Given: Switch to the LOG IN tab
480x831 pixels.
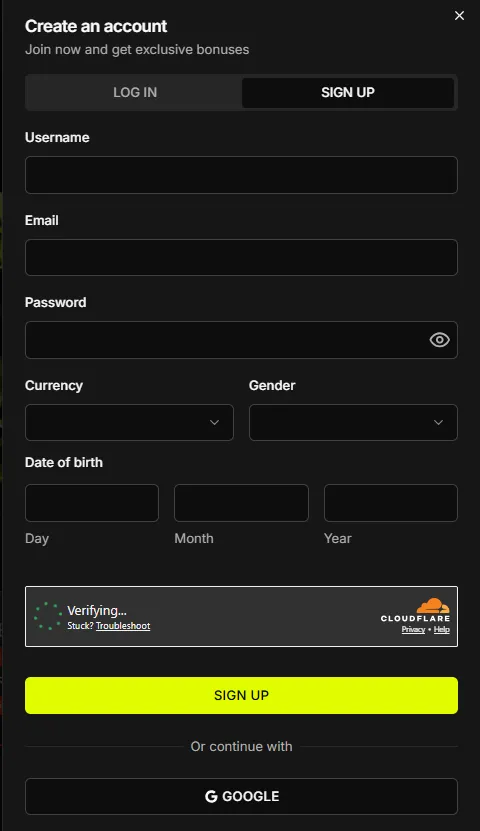Looking at the screenshot, I should [135, 92].
